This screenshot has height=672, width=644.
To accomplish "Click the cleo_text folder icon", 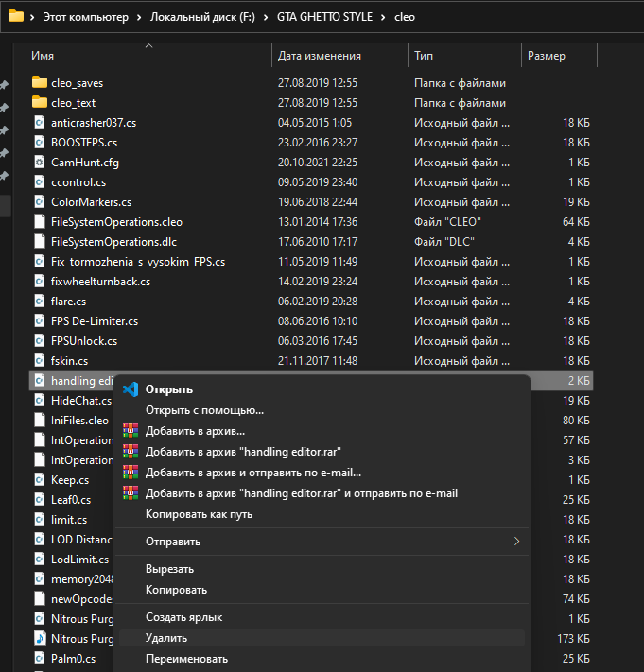I will (x=40, y=102).
